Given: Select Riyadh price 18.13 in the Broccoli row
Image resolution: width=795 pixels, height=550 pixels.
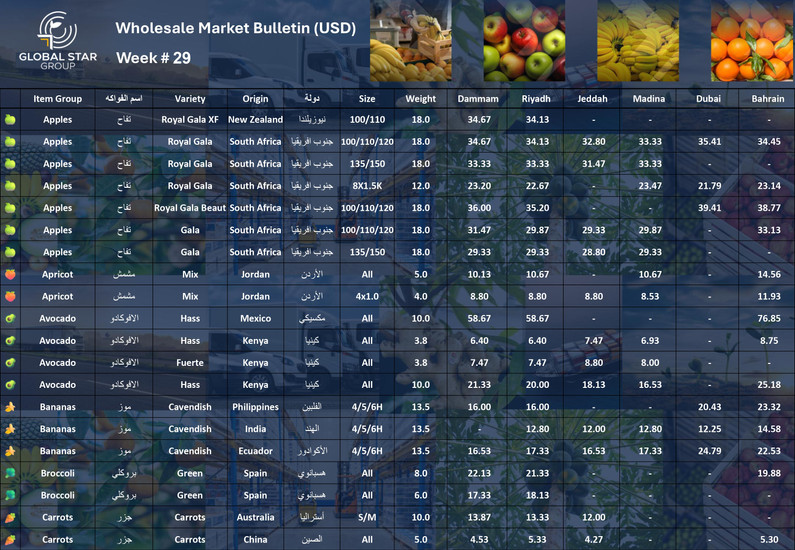Looking at the screenshot, I should point(537,495).
